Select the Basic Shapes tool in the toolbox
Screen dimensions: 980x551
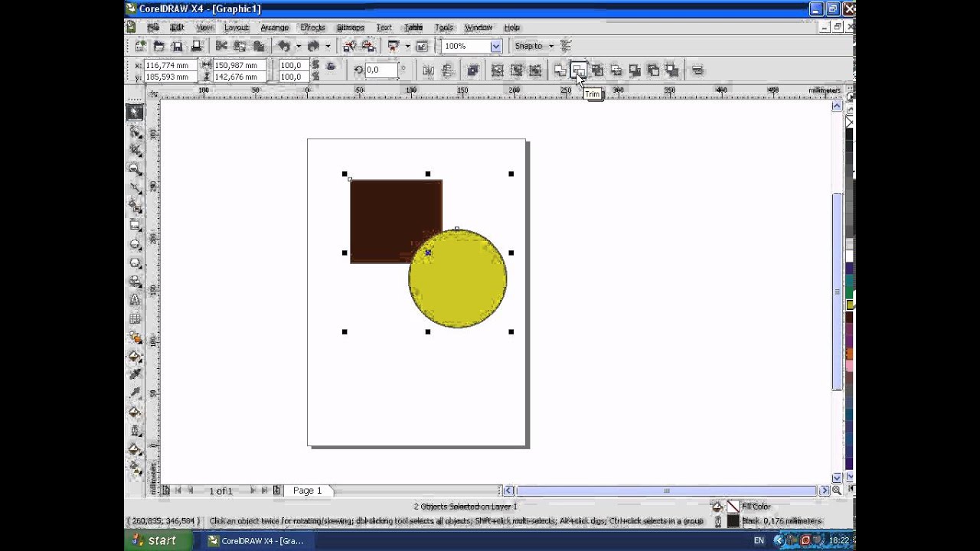pyautogui.click(x=135, y=282)
